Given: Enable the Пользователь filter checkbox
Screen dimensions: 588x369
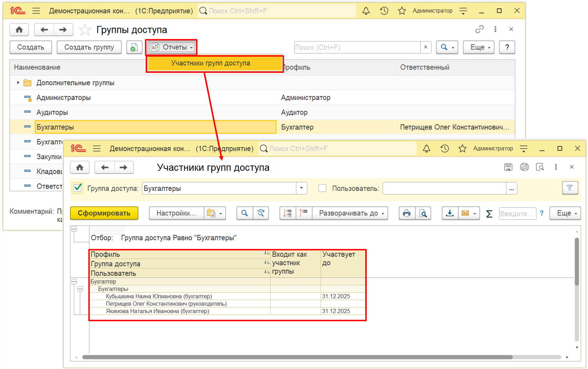Looking at the screenshot, I should point(322,188).
